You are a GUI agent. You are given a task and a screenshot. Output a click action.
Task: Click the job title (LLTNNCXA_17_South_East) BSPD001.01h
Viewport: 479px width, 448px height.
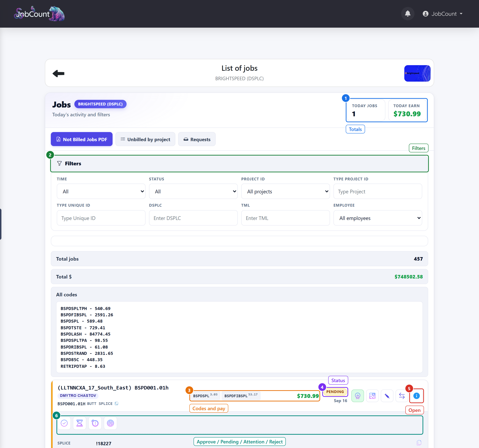coord(113,388)
